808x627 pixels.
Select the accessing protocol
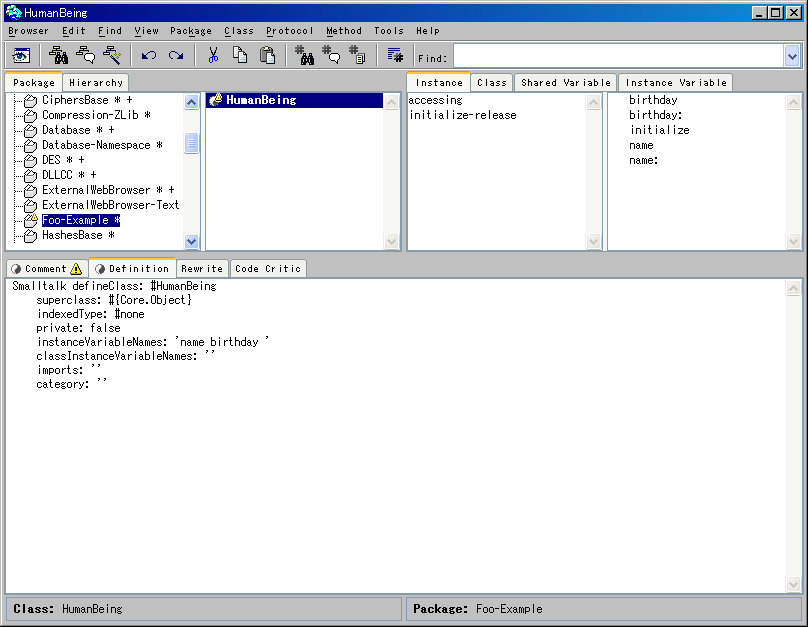click(x=435, y=100)
